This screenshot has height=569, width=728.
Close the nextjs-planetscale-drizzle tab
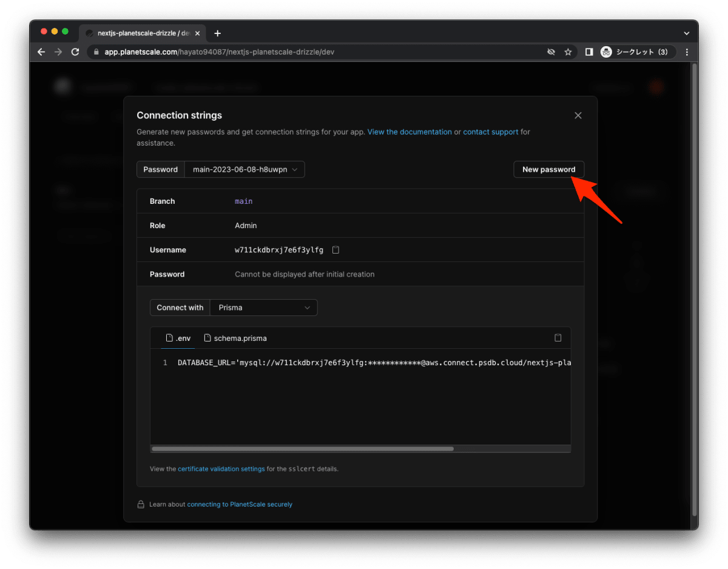click(197, 33)
